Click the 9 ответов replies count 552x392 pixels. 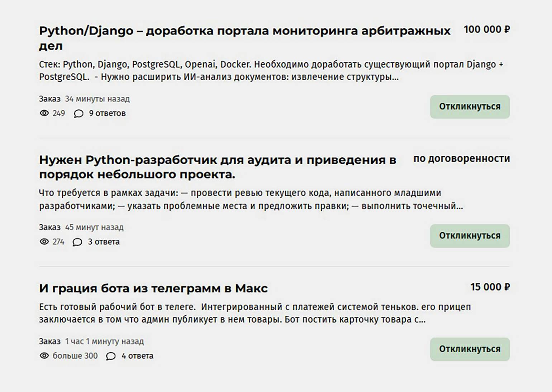click(x=107, y=113)
